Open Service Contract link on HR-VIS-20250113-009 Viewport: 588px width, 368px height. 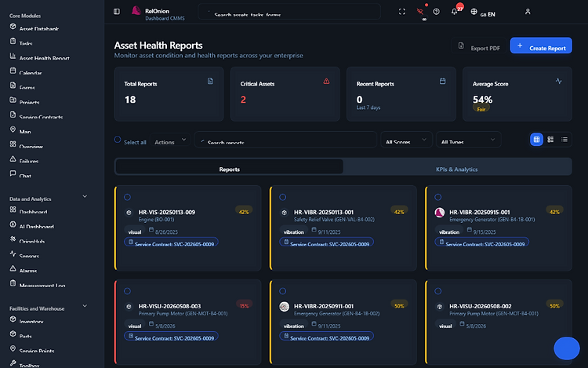[171, 242]
